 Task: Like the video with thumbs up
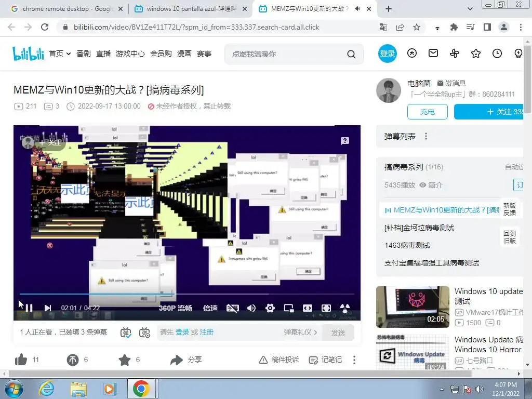point(21,360)
